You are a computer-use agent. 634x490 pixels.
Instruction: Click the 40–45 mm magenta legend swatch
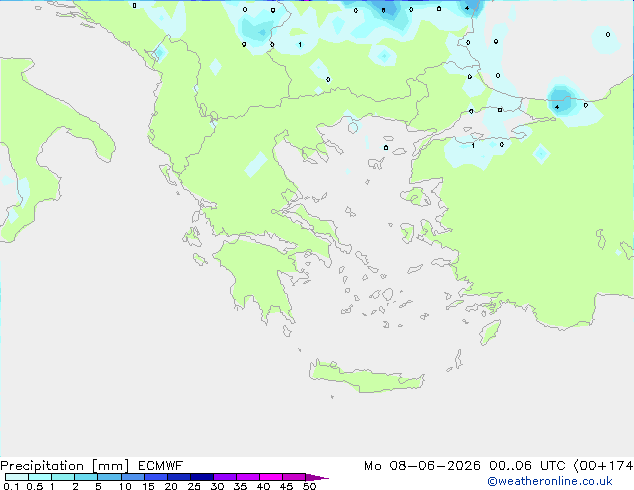(271, 477)
